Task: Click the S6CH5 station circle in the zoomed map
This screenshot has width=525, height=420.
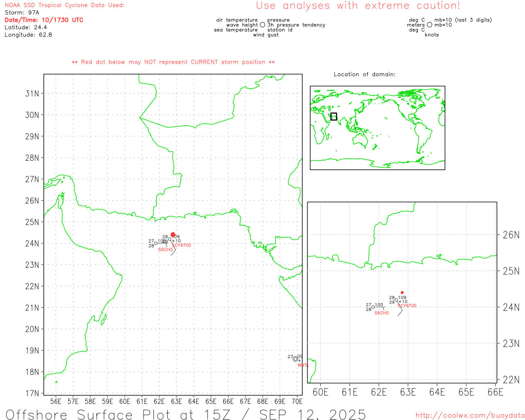Action: tap(373, 307)
